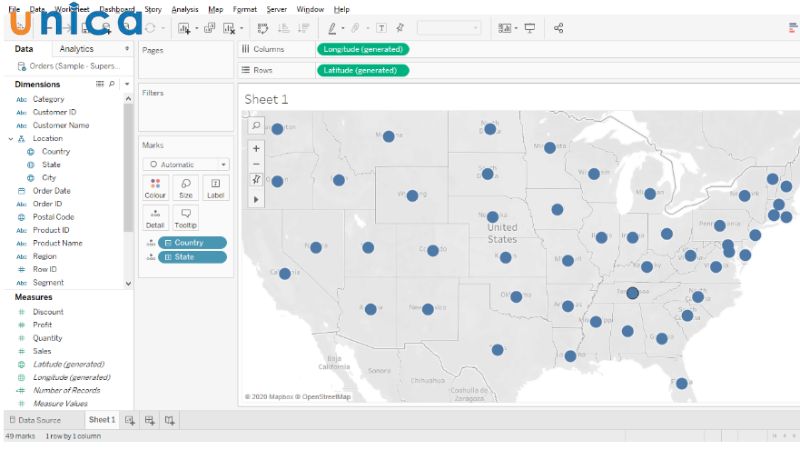
Task: Click the Longitude (generated) pill on Columns
Action: pyautogui.click(x=363, y=49)
